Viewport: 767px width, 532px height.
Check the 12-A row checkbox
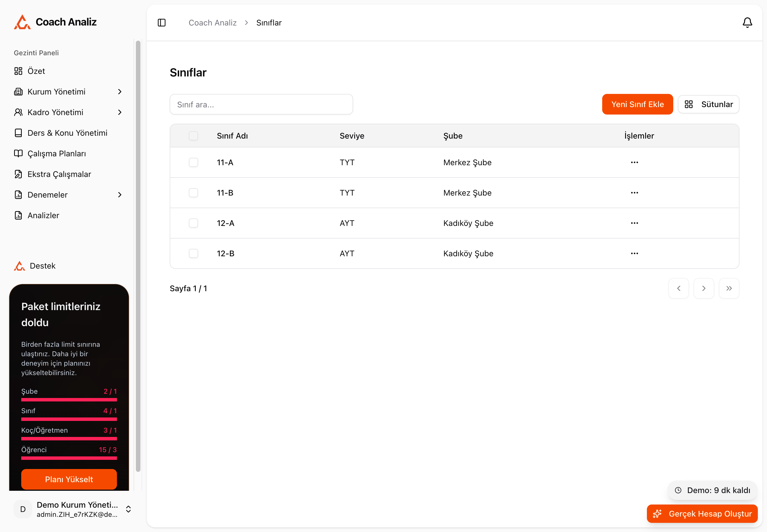pos(193,223)
